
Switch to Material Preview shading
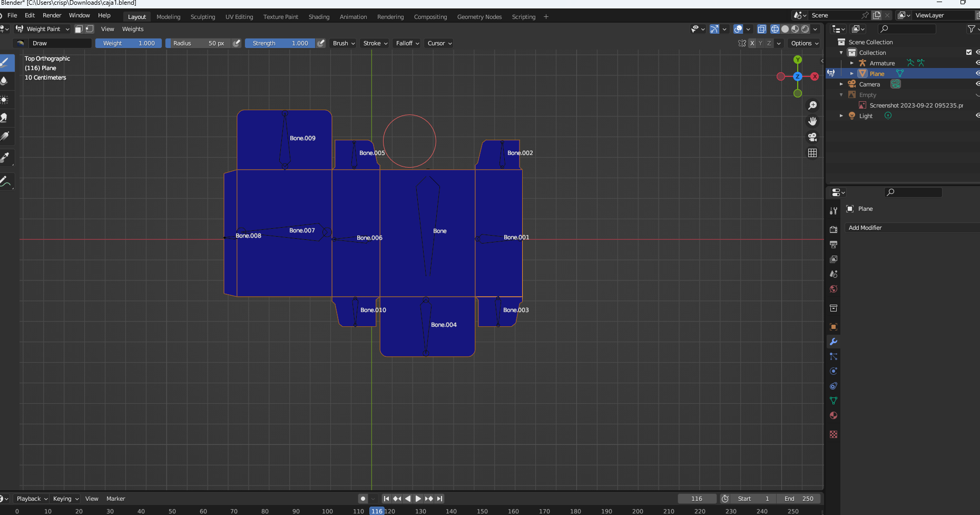795,29
